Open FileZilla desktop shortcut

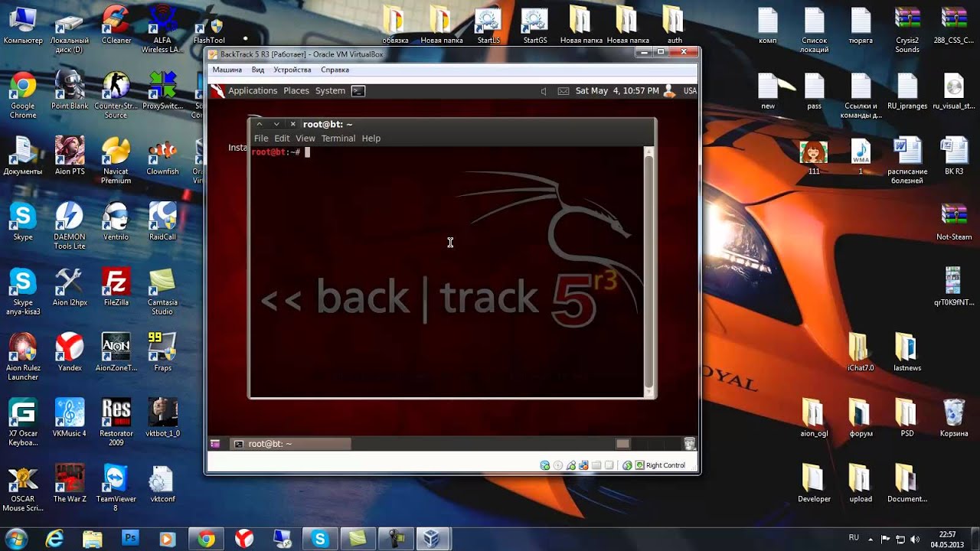[x=116, y=287]
